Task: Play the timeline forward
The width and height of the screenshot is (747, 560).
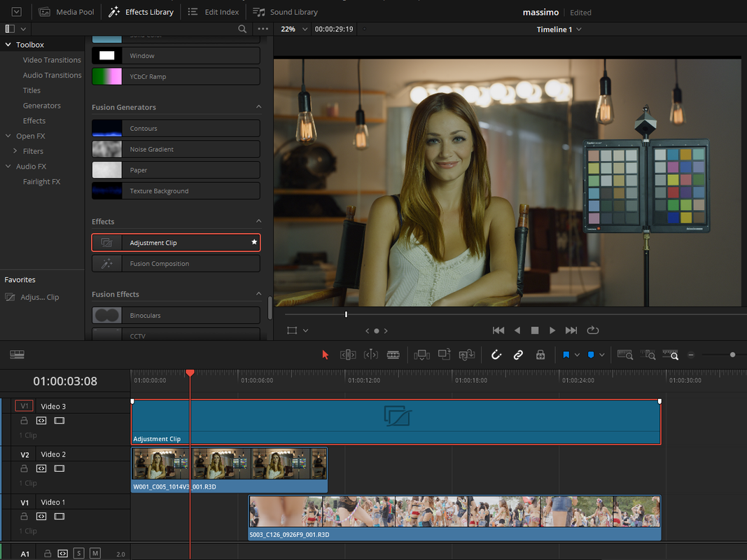Action: (552, 330)
